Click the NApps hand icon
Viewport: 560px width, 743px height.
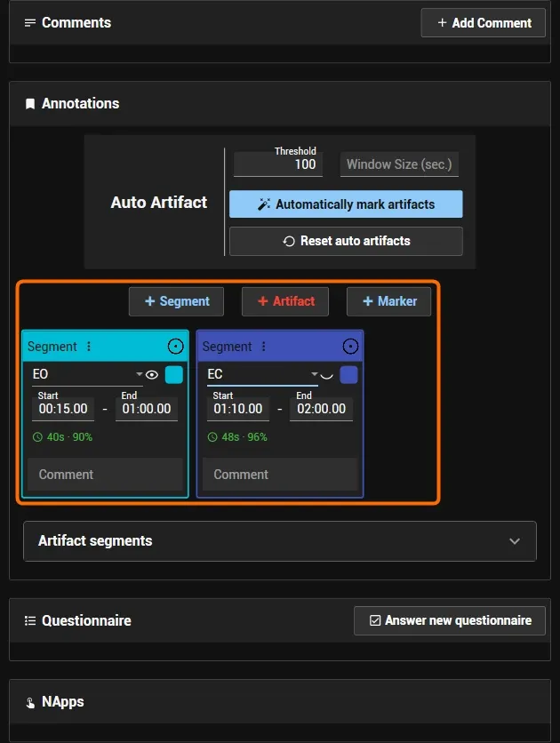[x=30, y=703]
